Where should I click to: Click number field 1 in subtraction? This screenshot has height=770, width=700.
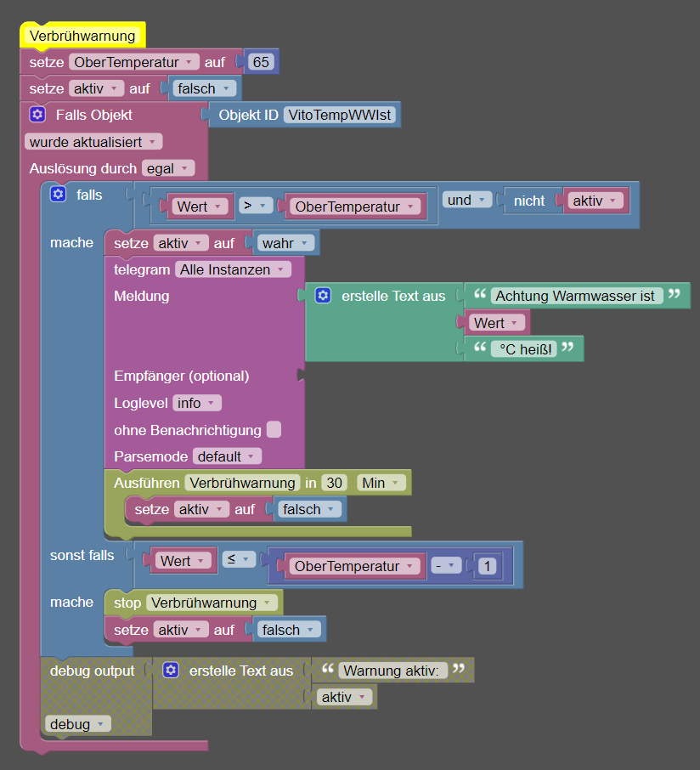pyautogui.click(x=487, y=566)
